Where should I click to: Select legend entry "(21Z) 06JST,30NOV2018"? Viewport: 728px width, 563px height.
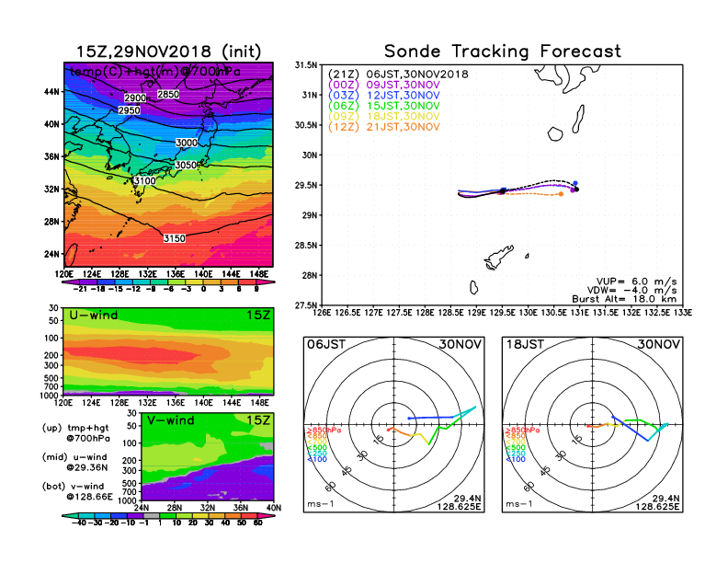(x=398, y=75)
